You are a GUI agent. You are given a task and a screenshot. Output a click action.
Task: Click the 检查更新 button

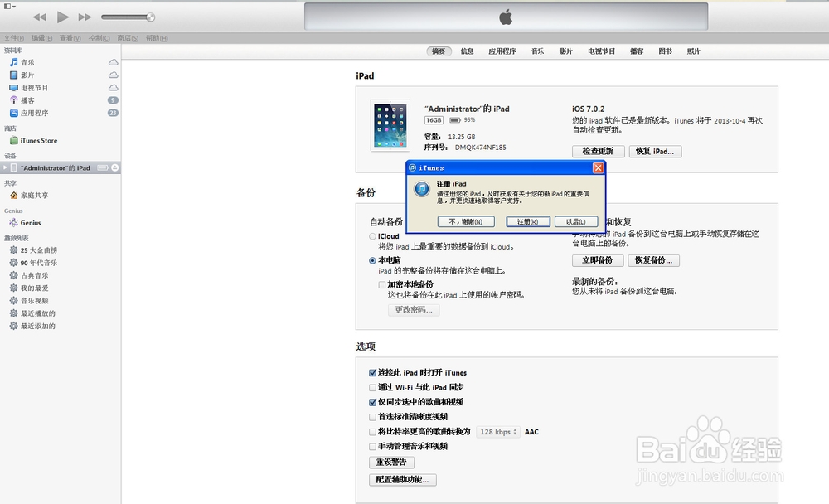[x=598, y=151]
